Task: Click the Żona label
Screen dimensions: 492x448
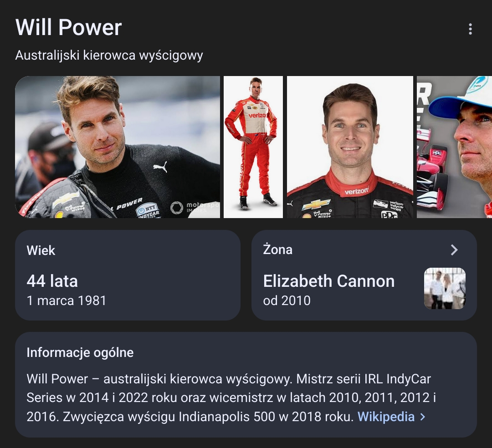Action: tap(278, 249)
